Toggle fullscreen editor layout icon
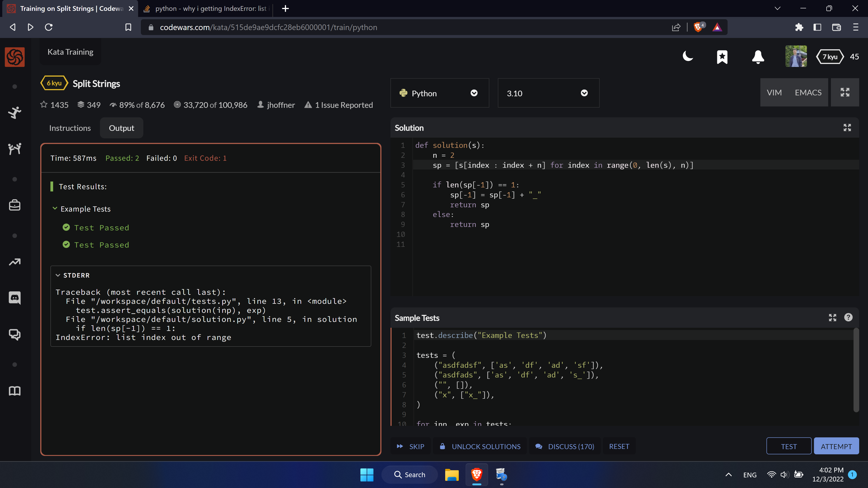The height and width of the screenshot is (488, 868). click(x=845, y=92)
